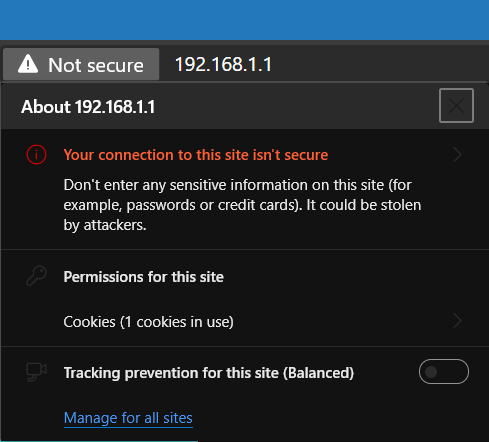This screenshot has height=442, width=489.
Task: Expand connection security details chevron
Action: point(457,155)
